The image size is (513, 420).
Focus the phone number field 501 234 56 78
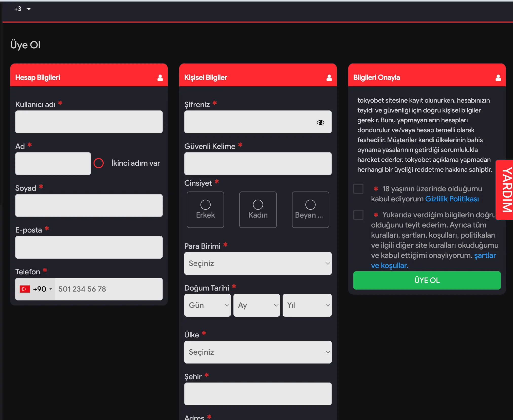(x=109, y=289)
